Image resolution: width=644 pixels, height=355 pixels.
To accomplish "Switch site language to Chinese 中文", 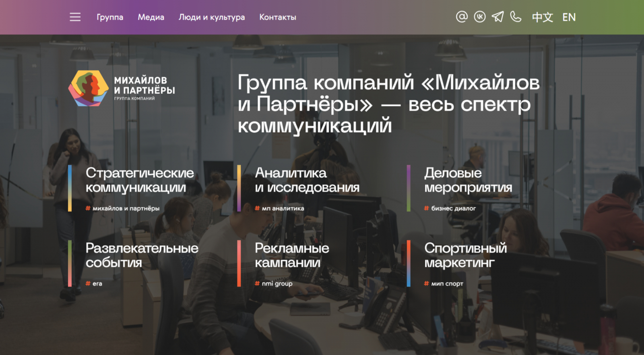I will pos(543,17).
